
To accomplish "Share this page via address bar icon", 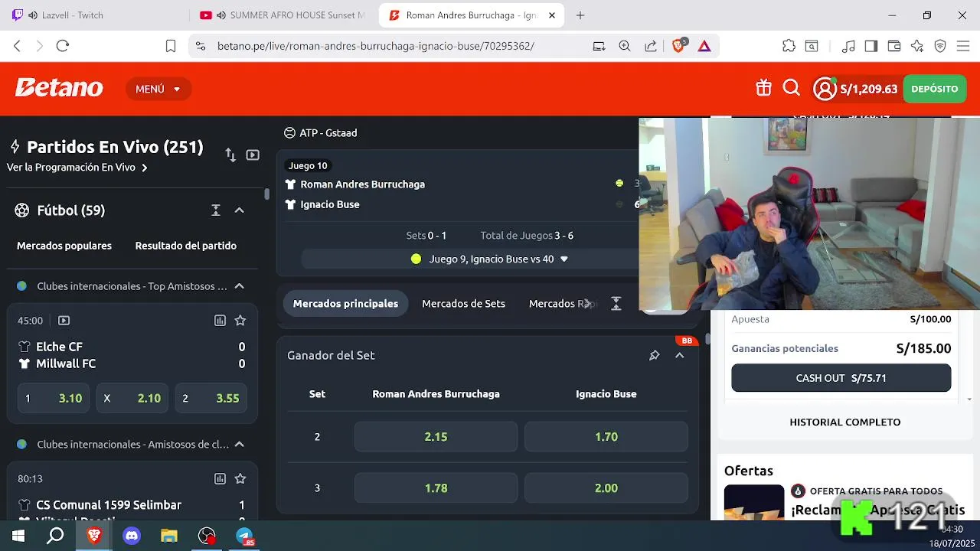I will tap(651, 46).
